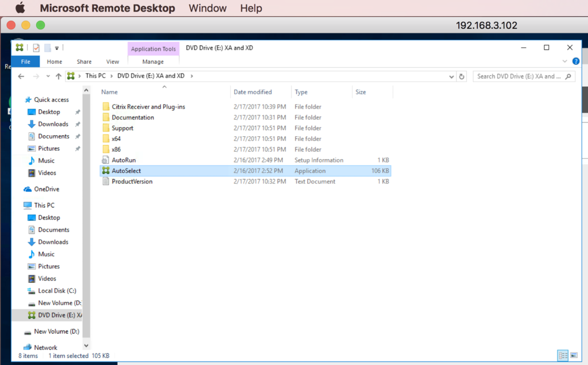Click AutoSelect's date 2/16/2017 2:52 PM
The width and height of the screenshot is (588, 365).
258,171
